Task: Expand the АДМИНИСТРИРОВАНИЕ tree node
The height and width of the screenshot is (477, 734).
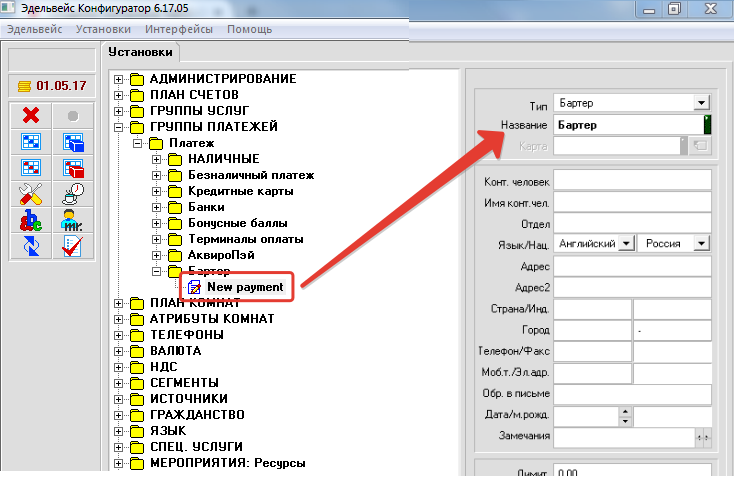Action: (x=120, y=79)
